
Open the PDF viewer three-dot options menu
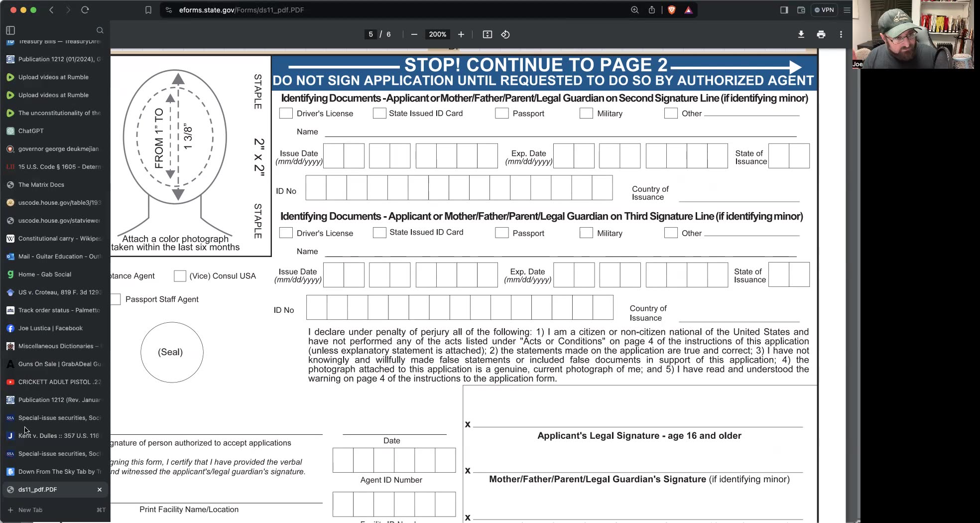coord(841,34)
